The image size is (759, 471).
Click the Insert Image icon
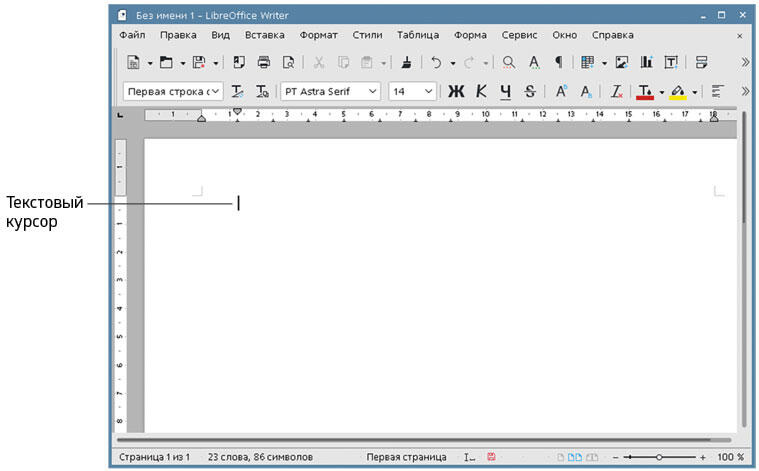coord(622,62)
